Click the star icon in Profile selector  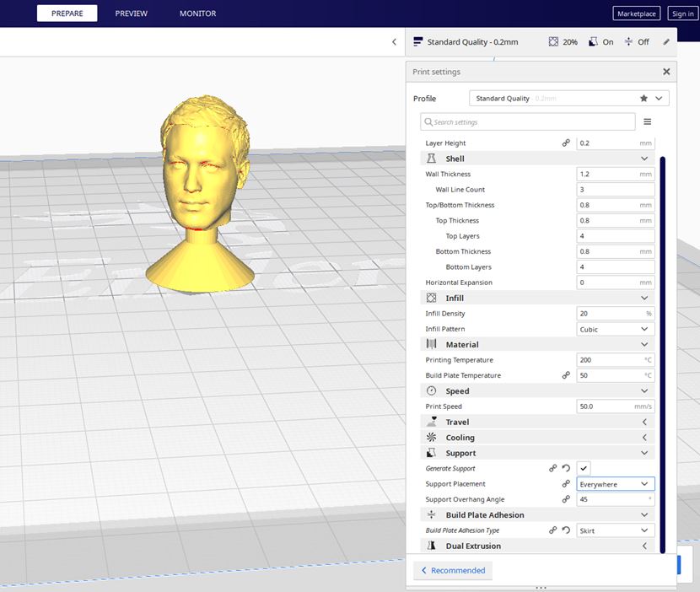click(643, 98)
